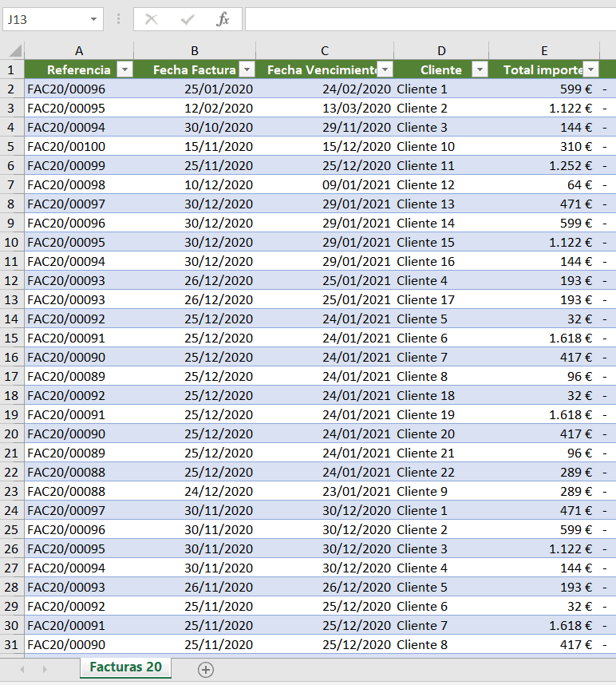The image size is (616, 685).
Task: Click cell FAC20/00100
Action: tap(79, 146)
